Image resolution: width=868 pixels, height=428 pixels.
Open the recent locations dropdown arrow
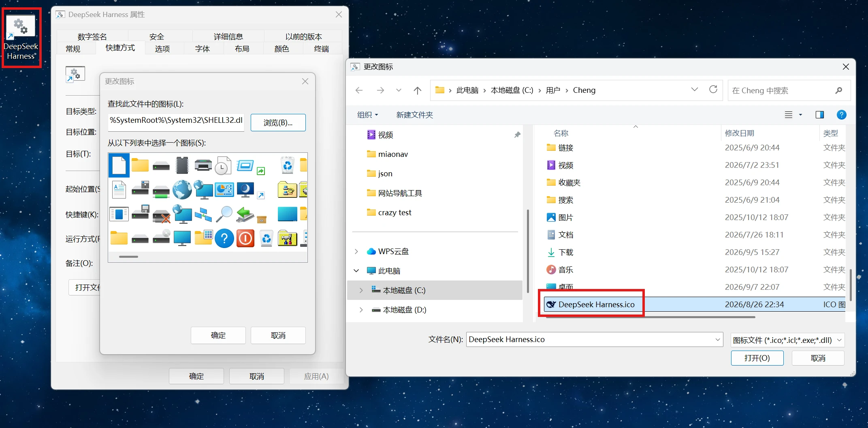coord(399,90)
